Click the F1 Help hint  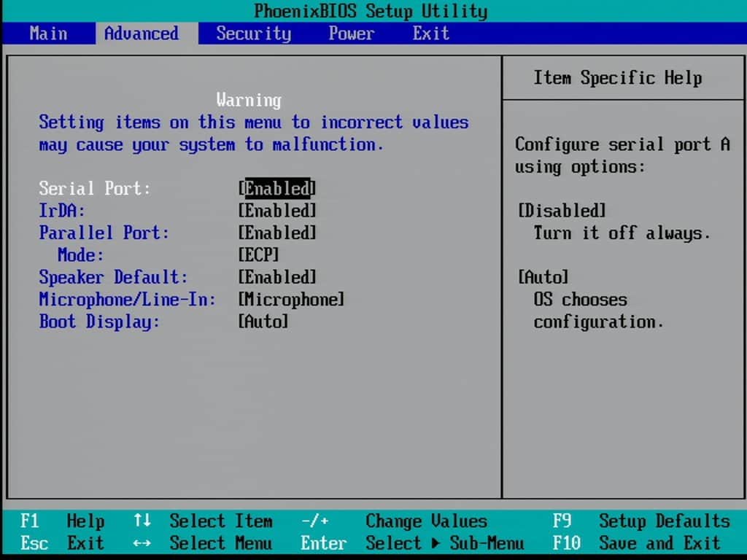63,521
